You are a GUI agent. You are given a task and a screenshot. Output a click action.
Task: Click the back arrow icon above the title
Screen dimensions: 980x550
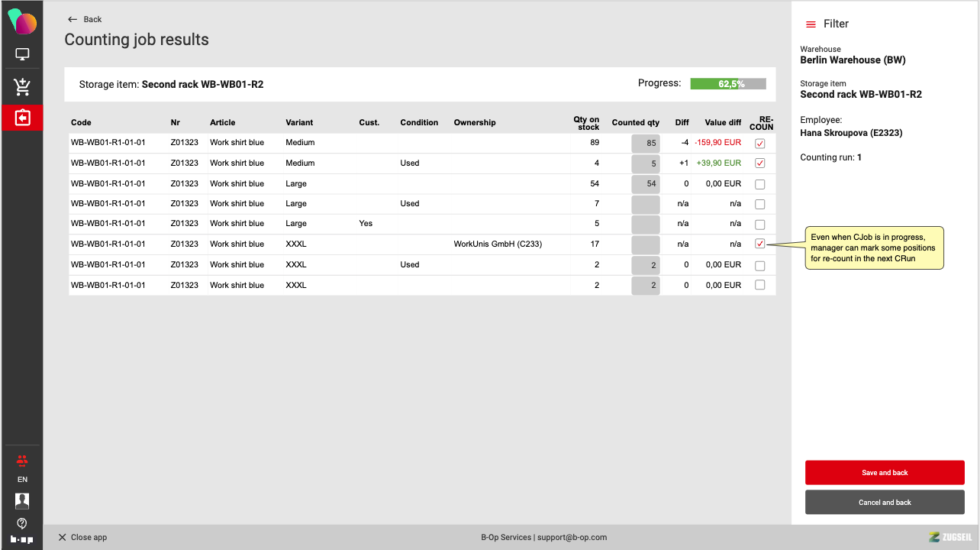coord(73,19)
